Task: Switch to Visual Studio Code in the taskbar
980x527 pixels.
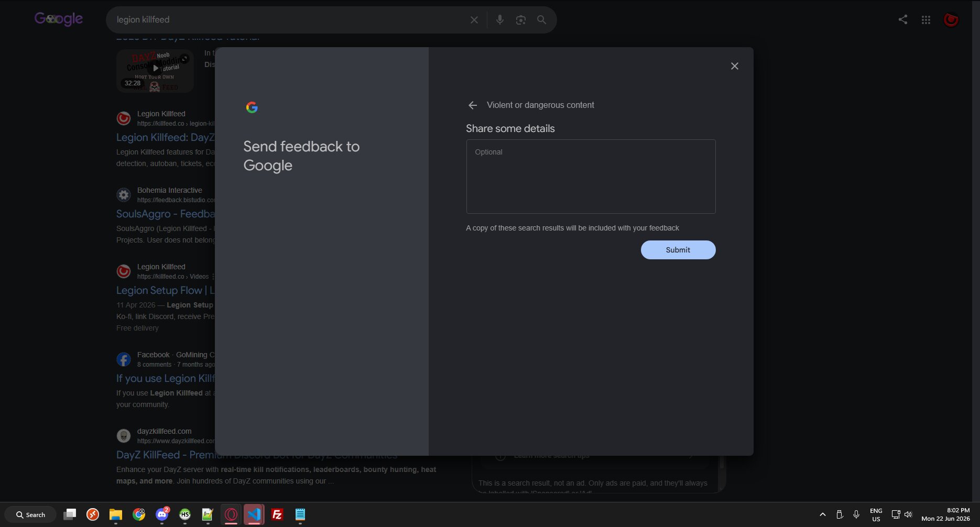Action: 254,515
